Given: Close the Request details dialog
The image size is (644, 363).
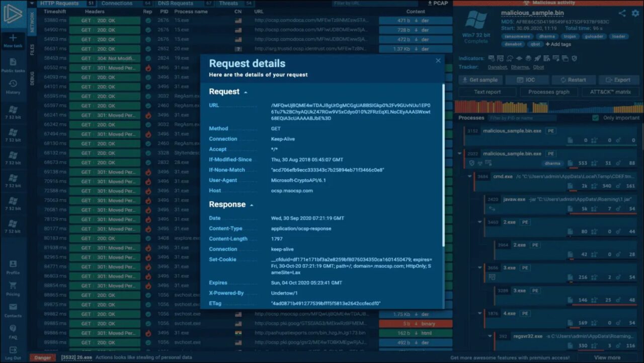Looking at the screenshot, I should pos(438,60).
